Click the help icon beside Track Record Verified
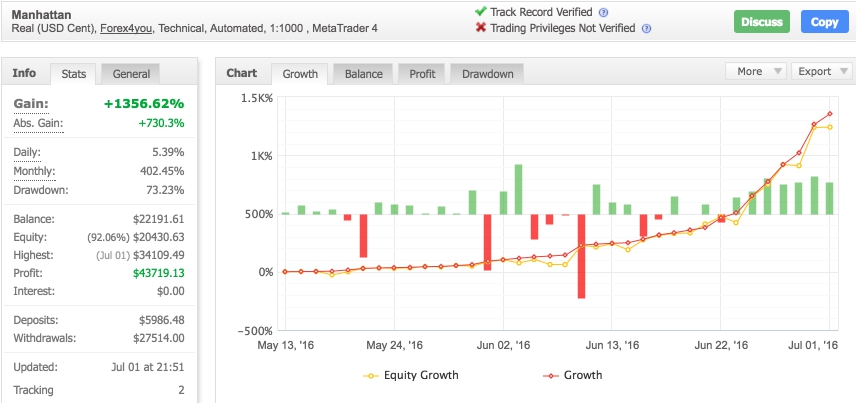The width and height of the screenshot is (856, 403). 601,11
